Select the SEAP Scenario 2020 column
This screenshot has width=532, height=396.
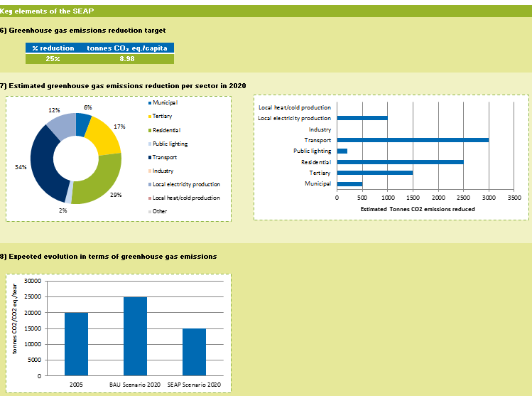[x=194, y=352]
